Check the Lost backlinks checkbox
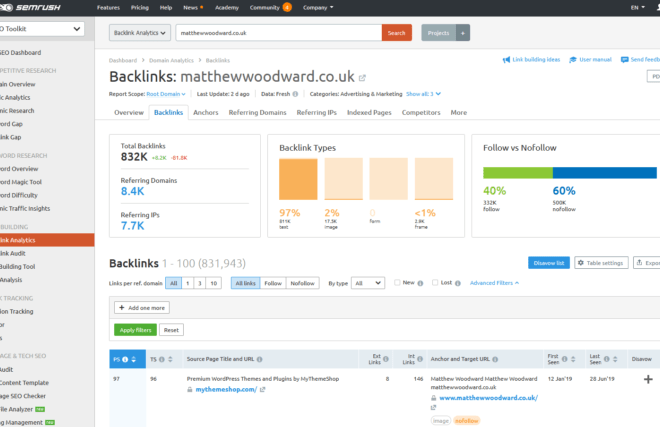Image resolution: width=660 pixels, height=427 pixels. 435,283
